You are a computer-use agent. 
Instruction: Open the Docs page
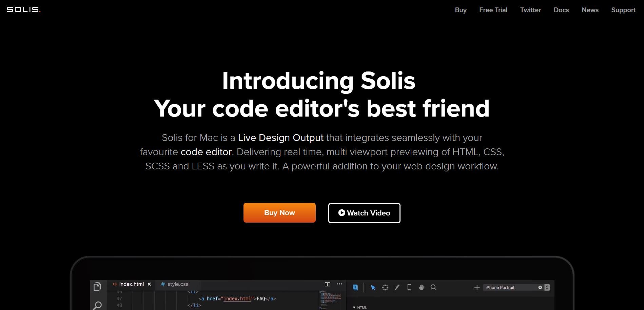pyautogui.click(x=561, y=10)
